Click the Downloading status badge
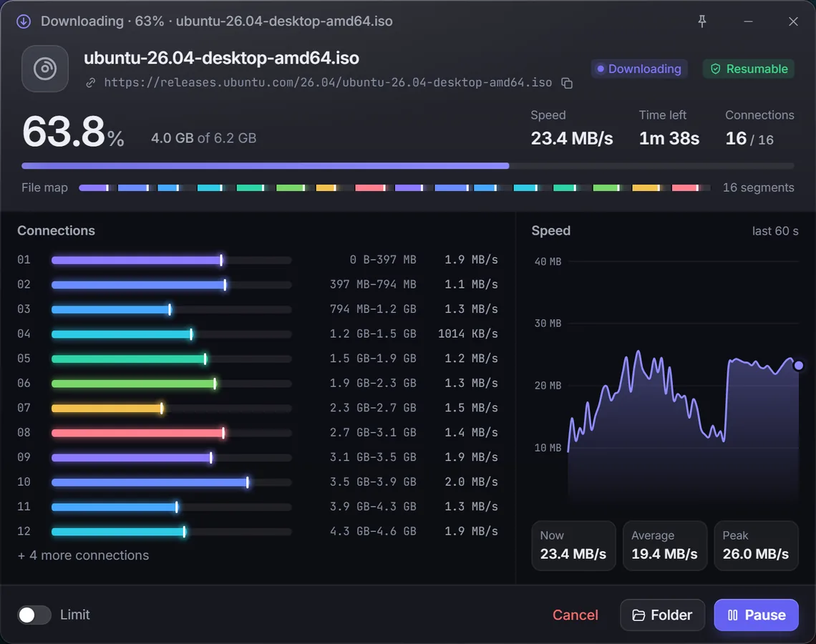Viewport: 816px width, 644px height. (x=639, y=69)
